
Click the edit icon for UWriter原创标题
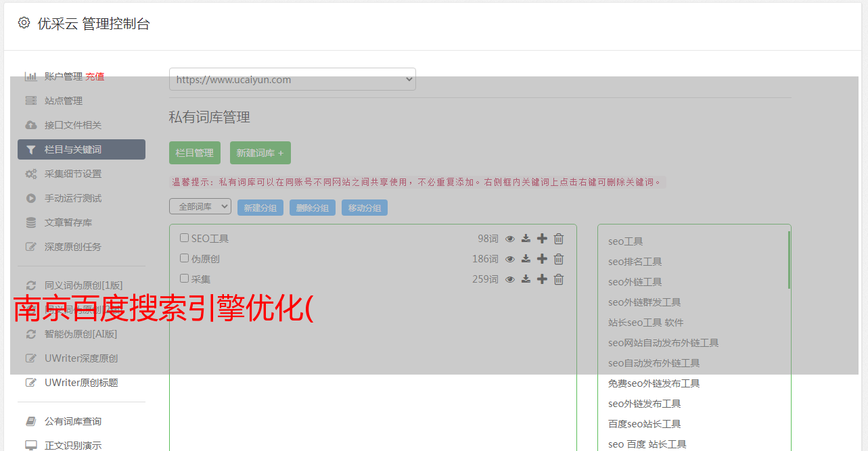(x=31, y=383)
